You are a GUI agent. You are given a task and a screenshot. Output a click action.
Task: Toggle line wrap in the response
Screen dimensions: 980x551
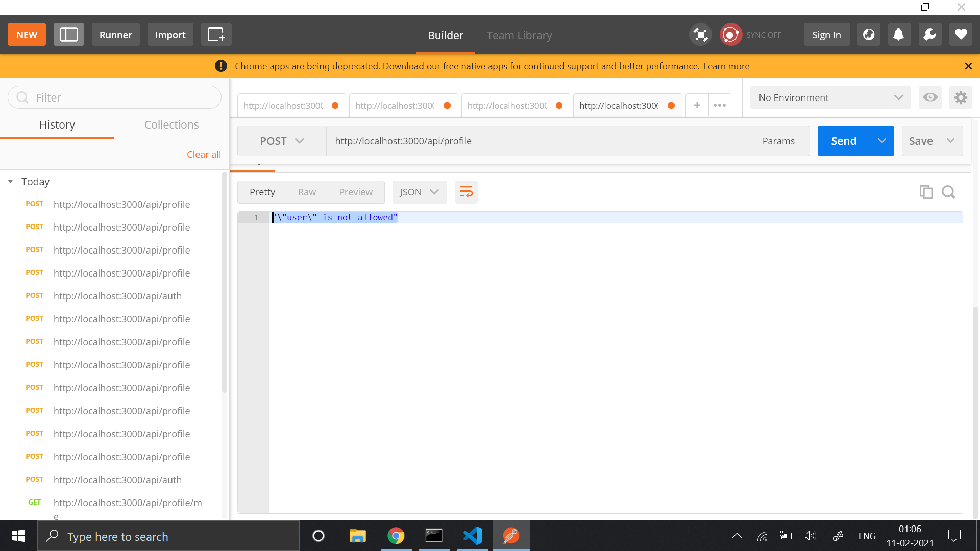[x=466, y=192]
